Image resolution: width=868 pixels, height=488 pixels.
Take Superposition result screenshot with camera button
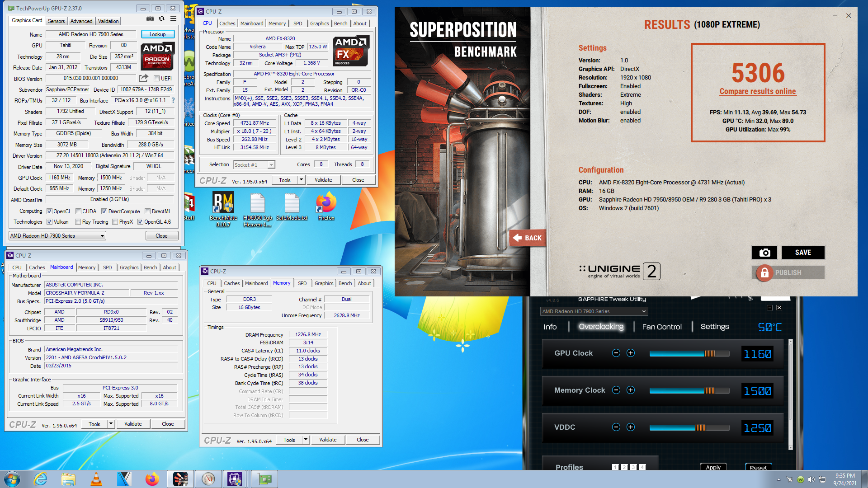coord(764,253)
